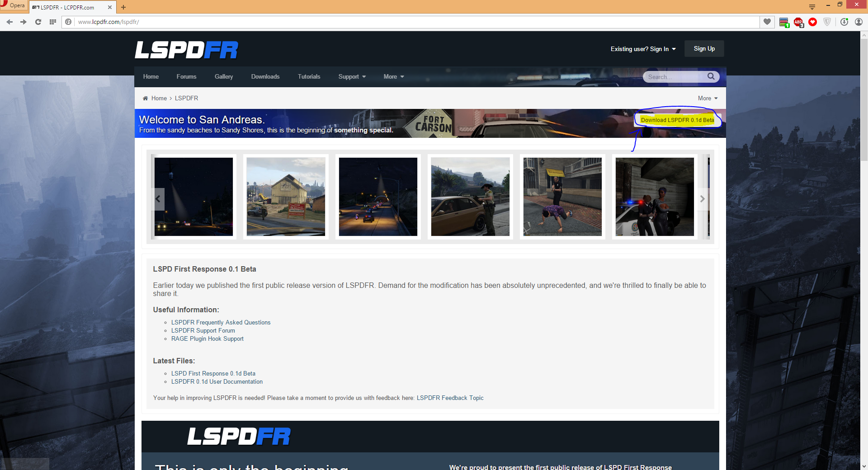Open the Speed Dial grid

point(53,22)
